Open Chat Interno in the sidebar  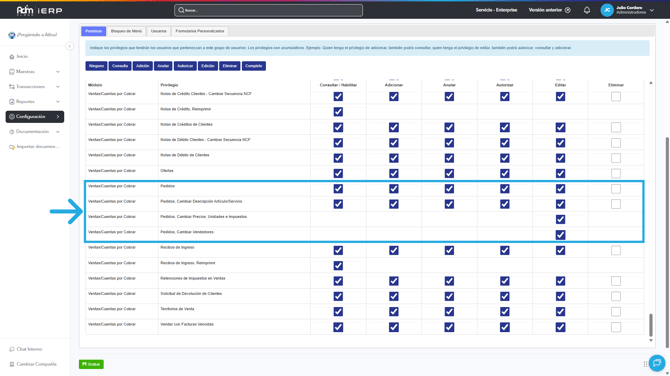click(29, 350)
